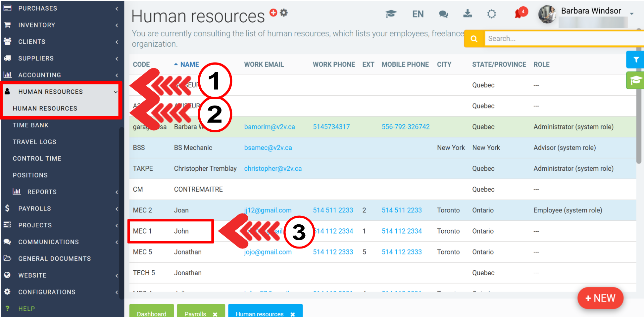The image size is (644, 317).
Task: Click the red New button
Action: tap(600, 298)
